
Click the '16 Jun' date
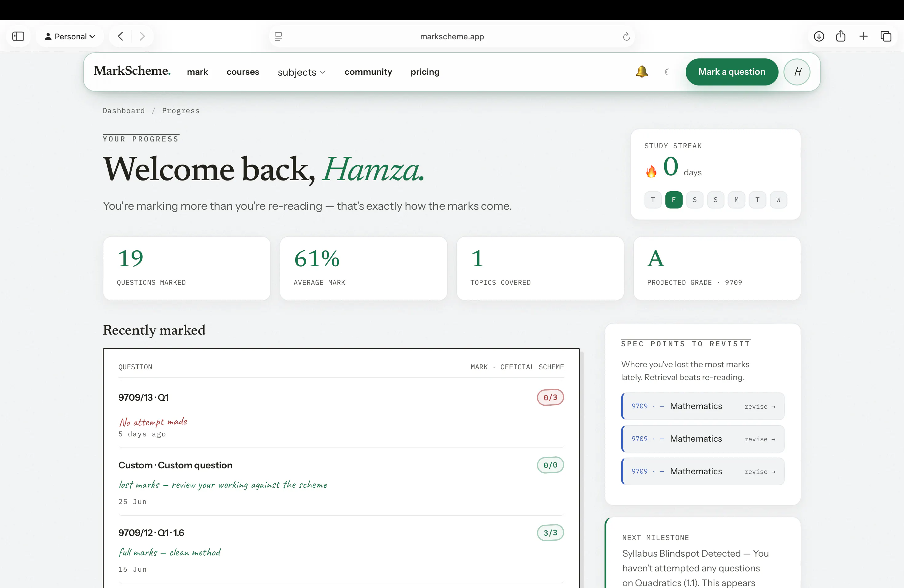pyautogui.click(x=133, y=569)
